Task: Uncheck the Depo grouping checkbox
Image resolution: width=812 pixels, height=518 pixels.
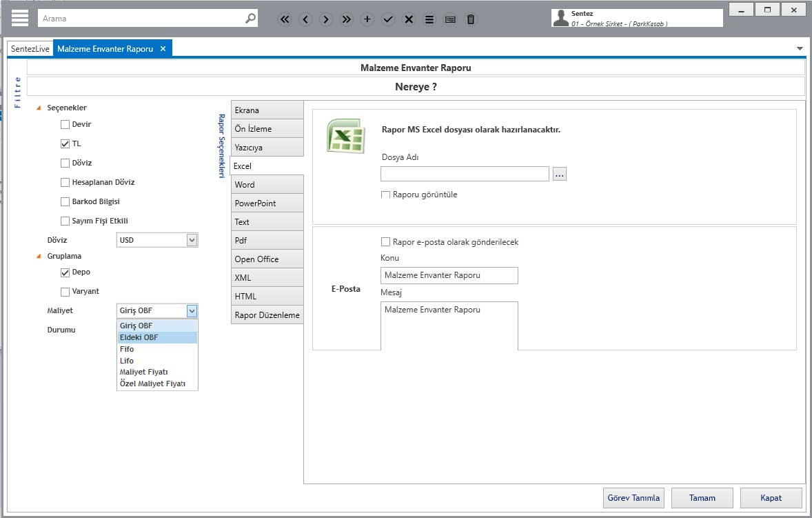Action: [x=65, y=272]
